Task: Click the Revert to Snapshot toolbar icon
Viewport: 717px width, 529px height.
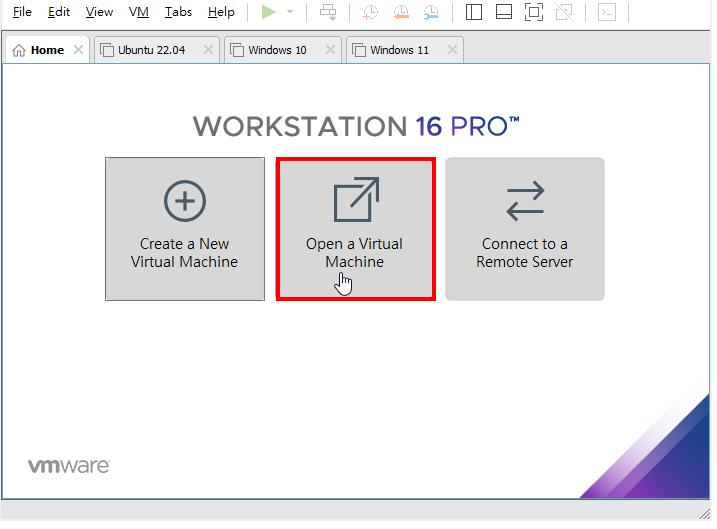Action: 401,12
